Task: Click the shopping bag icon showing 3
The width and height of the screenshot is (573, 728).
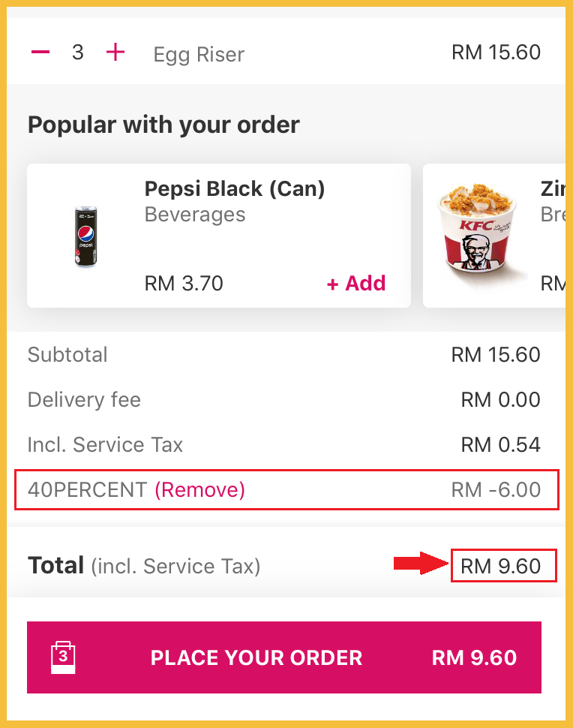Action: click(x=64, y=657)
